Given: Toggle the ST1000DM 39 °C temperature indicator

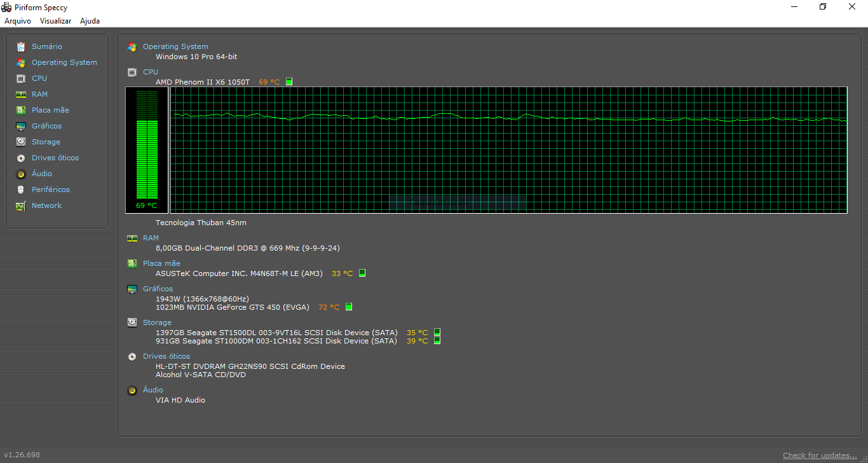Looking at the screenshot, I should click(437, 340).
